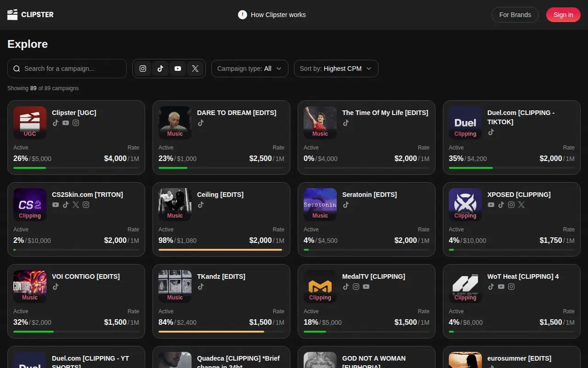The height and width of the screenshot is (368, 588).
Task: Click the CLIPSTER wordmark
Action: coord(37,15)
